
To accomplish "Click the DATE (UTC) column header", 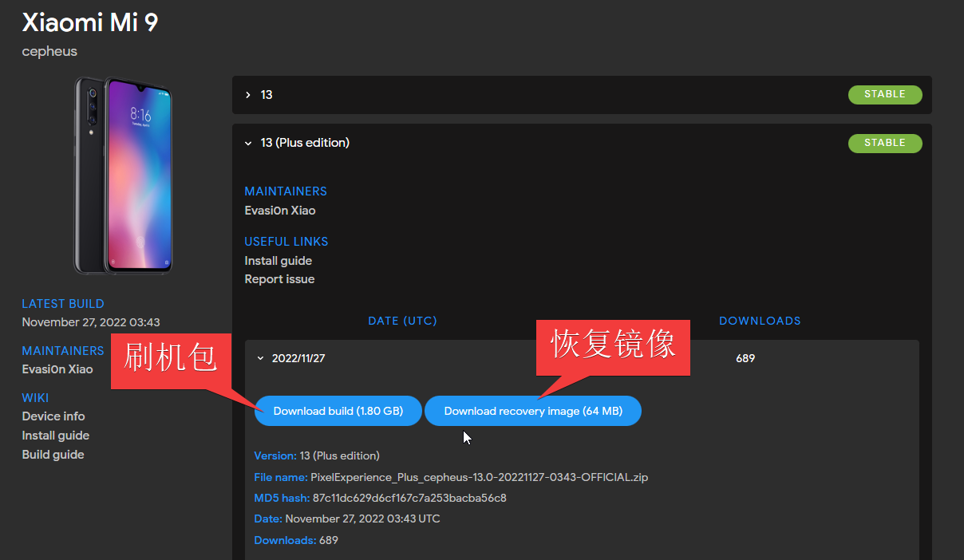I will (x=402, y=321).
